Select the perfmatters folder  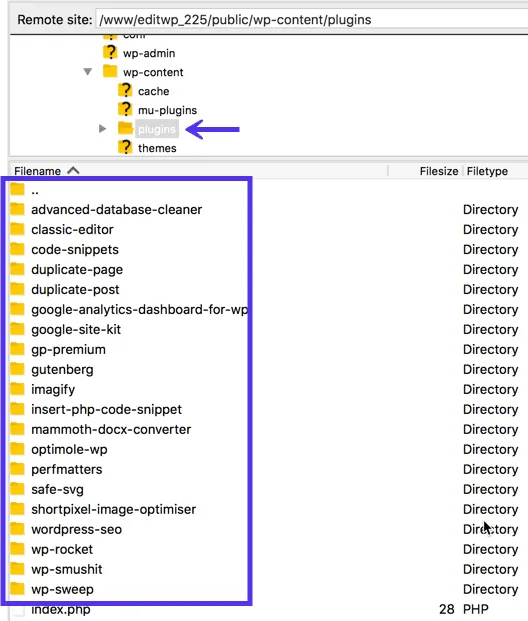(67, 470)
